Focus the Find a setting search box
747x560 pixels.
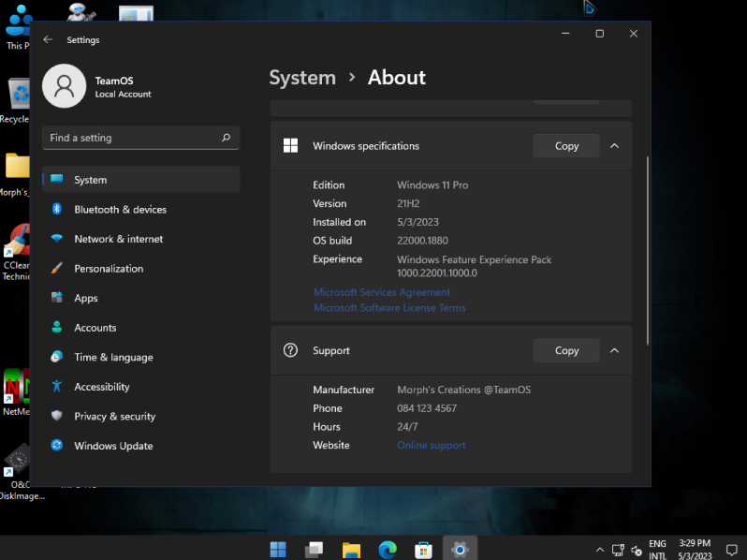click(140, 138)
